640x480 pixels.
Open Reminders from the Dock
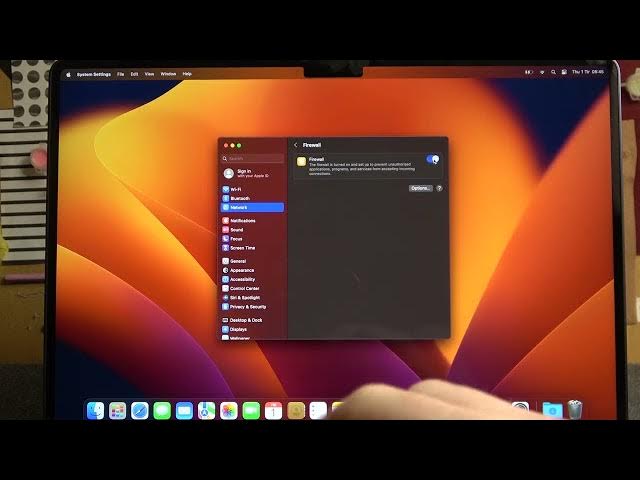(x=318, y=410)
